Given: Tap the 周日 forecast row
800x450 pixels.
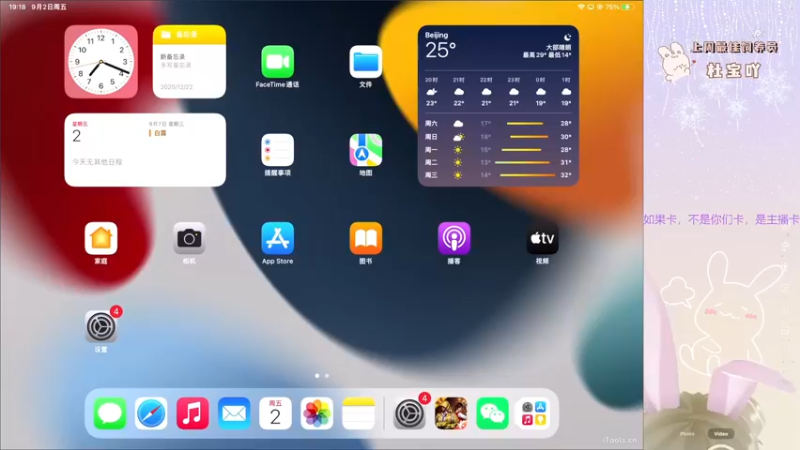Looking at the screenshot, I should (498, 137).
